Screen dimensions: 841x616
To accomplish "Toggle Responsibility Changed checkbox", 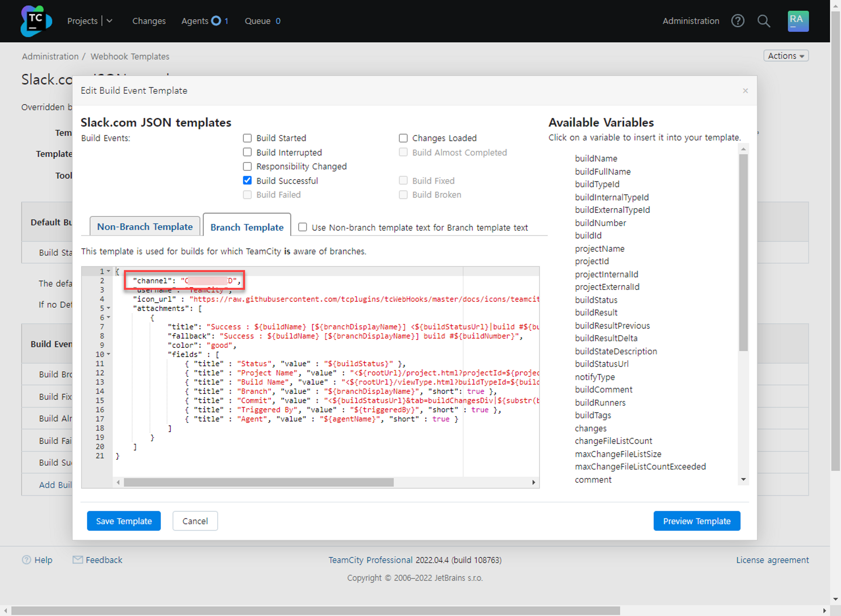I will [x=247, y=166].
